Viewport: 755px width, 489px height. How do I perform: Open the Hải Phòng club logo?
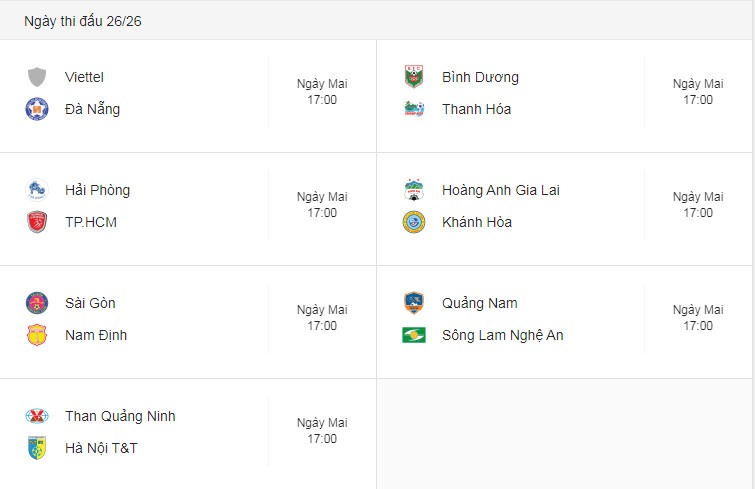[37, 190]
